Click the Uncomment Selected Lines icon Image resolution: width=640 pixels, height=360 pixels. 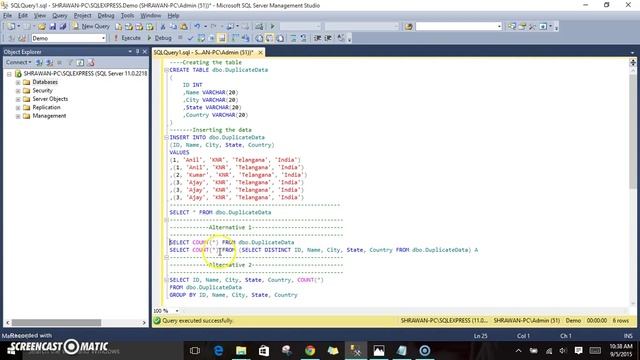(303, 38)
